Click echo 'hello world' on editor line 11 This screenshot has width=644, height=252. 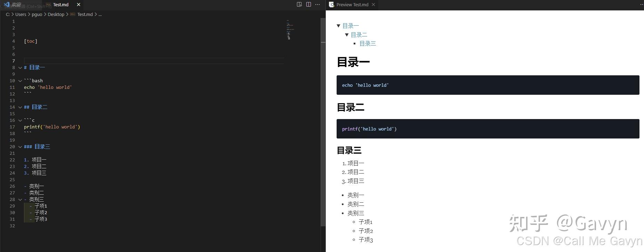(x=48, y=87)
